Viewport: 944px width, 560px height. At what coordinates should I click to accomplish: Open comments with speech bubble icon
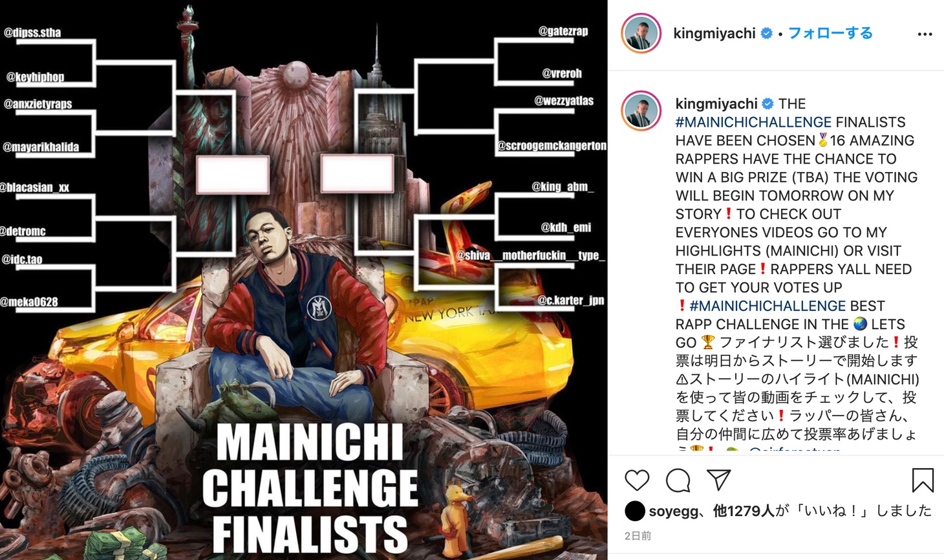(x=678, y=480)
